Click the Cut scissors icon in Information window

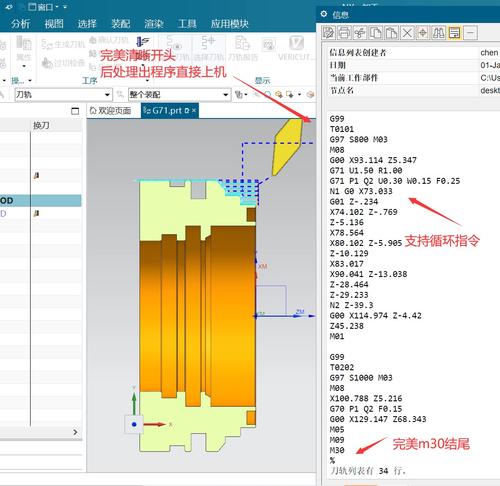pos(360,33)
